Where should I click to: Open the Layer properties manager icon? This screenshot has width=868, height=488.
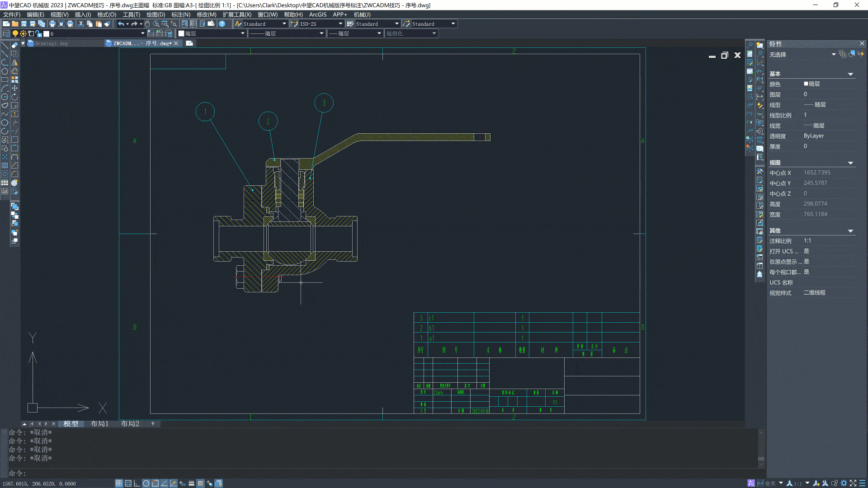pos(6,33)
